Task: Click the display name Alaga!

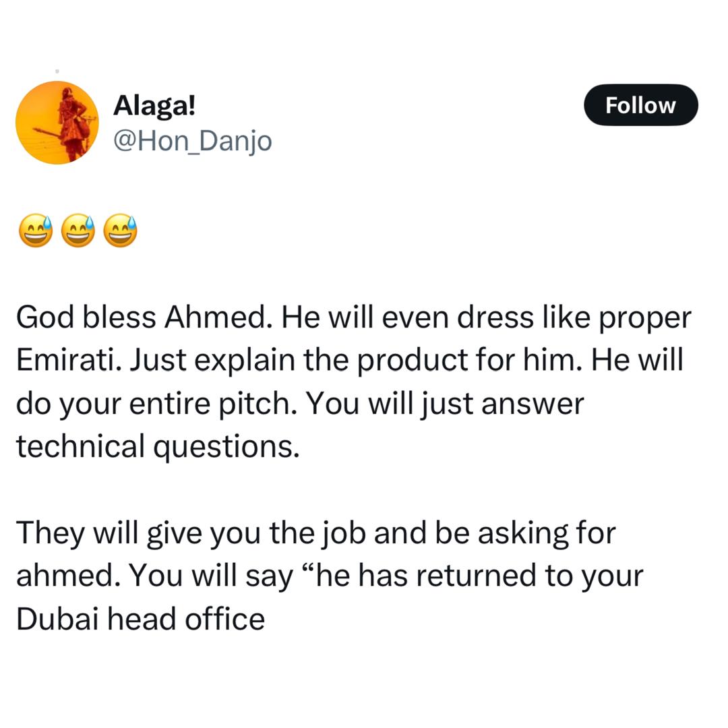Action: click(154, 105)
